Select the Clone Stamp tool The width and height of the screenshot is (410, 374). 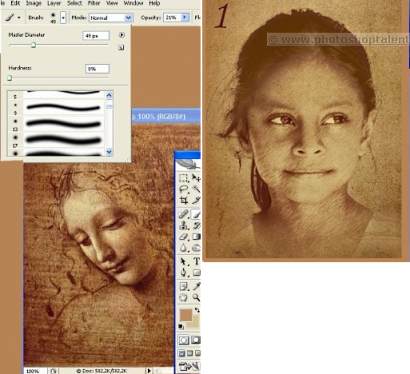pyautogui.click(x=183, y=226)
